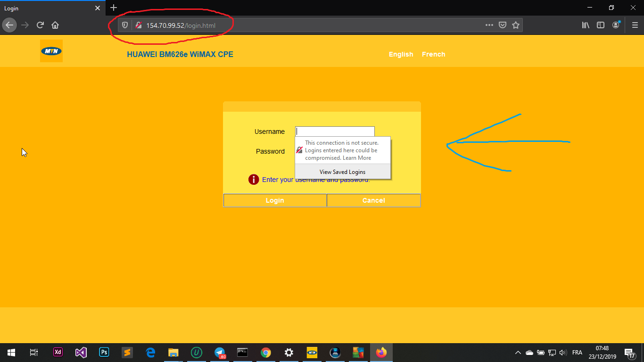Close the Login tab
This screenshot has height=362, width=644.
click(98, 8)
